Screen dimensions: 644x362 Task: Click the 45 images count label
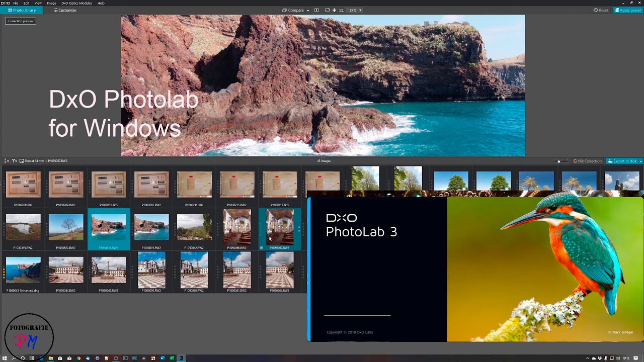click(324, 161)
